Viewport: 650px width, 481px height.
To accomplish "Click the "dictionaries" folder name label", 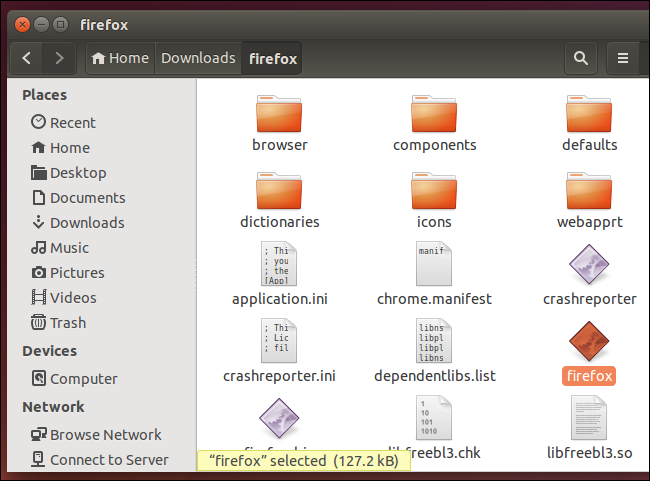I will pyautogui.click(x=280, y=222).
